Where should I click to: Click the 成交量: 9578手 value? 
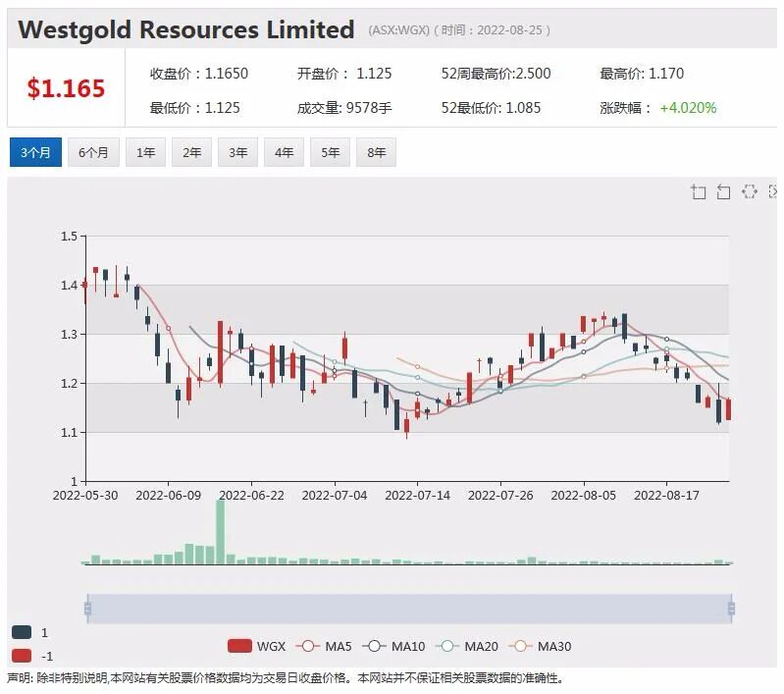click(344, 108)
